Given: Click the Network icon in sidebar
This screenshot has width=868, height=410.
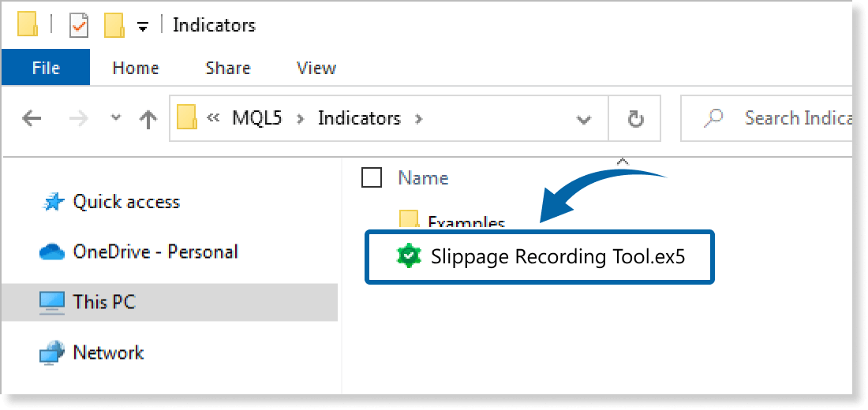Looking at the screenshot, I should [52, 352].
